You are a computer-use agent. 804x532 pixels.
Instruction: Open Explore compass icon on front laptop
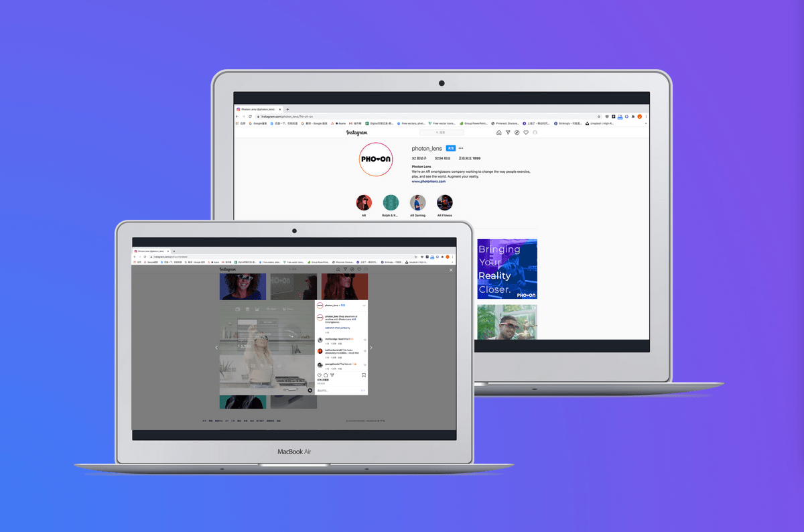tap(352, 269)
